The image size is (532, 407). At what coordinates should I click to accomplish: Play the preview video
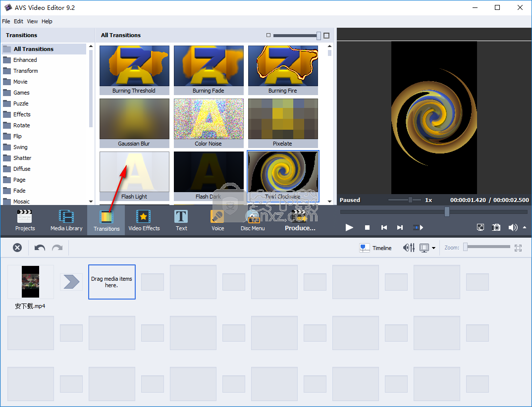pos(349,227)
